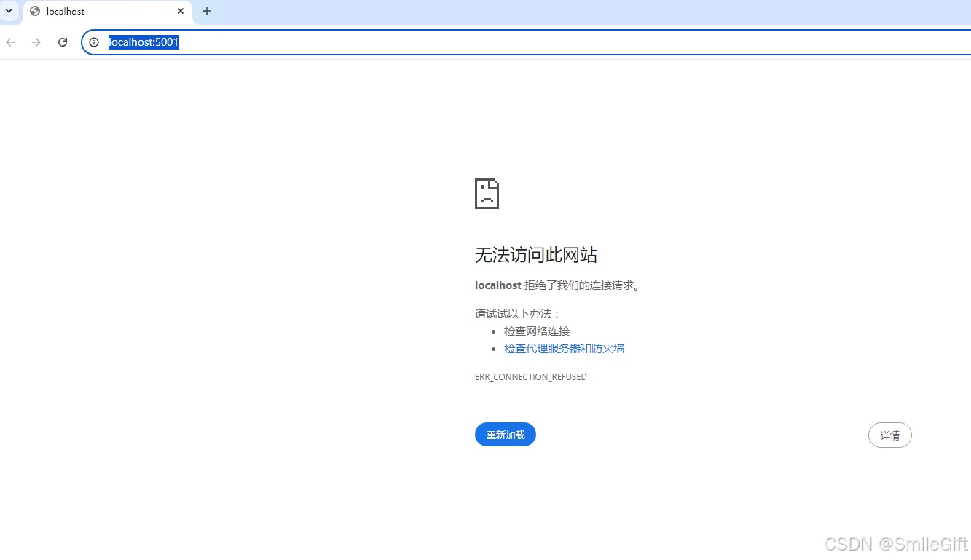Click the page refresh icon
The width and height of the screenshot is (971, 560).
click(x=62, y=42)
